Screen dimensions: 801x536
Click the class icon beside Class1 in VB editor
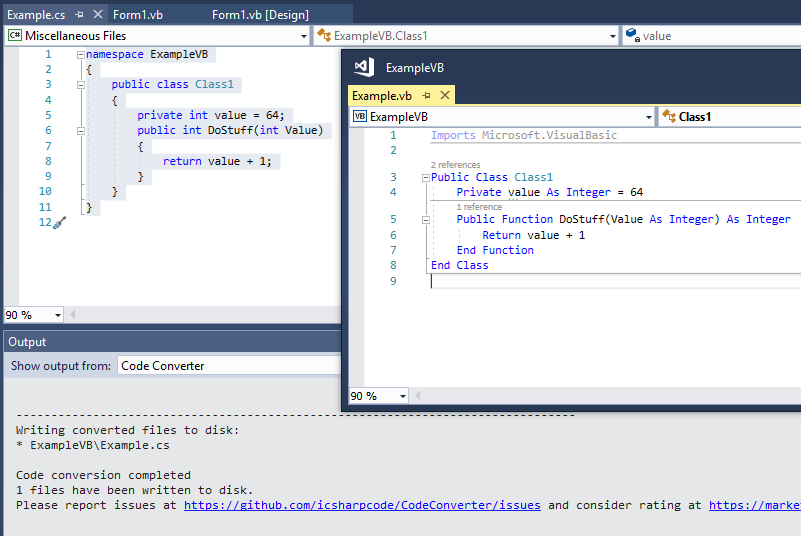[669, 116]
